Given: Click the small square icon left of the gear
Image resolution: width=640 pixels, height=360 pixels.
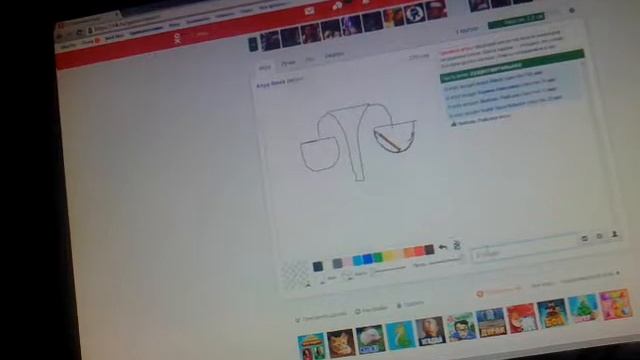Looking at the screenshot, I should [x=584, y=238].
